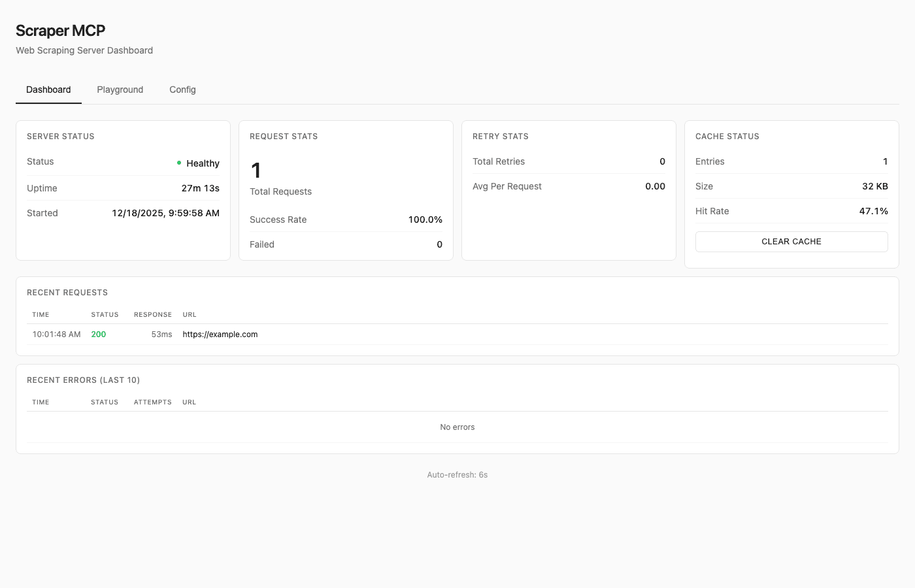Image resolution: width=915 pixels, height=588 pixels.
Task: Open the Config tab
Action: pyautogui.click(x=182, y=90)
